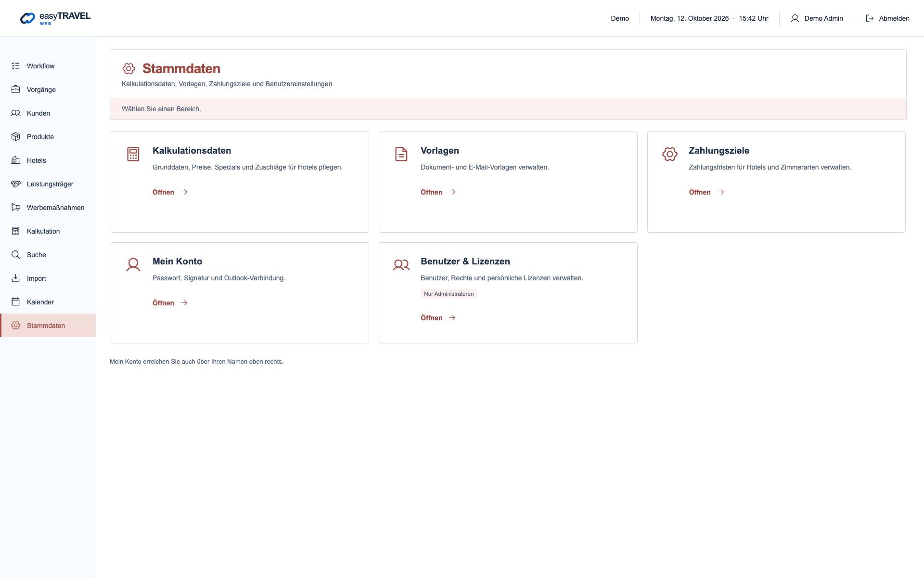The image size is (924, 578).
Task: Click the Stammdaten page title
Action: coord(181,68)
